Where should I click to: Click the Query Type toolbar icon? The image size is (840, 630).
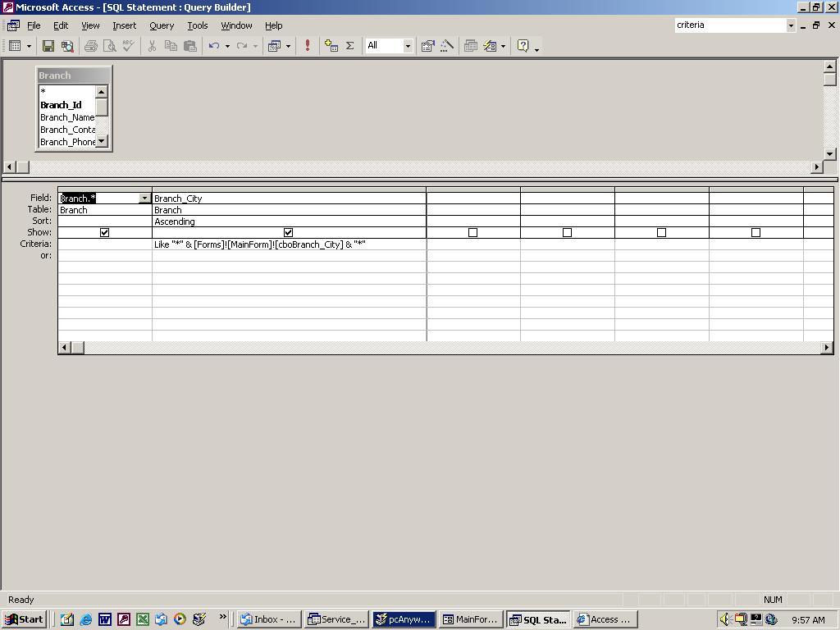tap(275, 46)
